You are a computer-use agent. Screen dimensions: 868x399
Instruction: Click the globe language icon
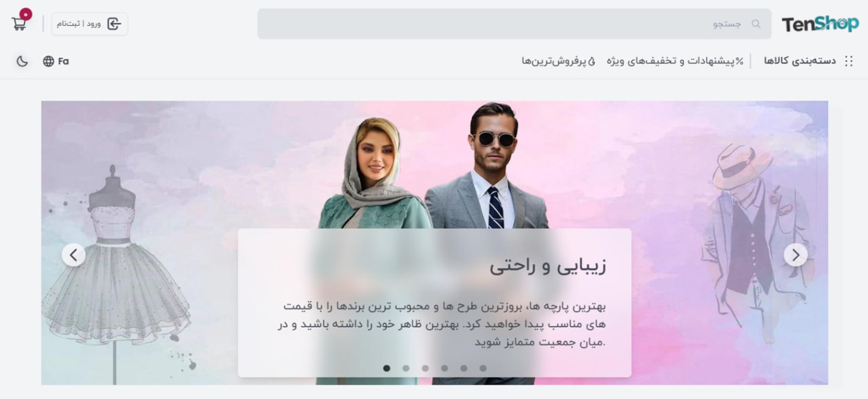click(x=49, y=61)
